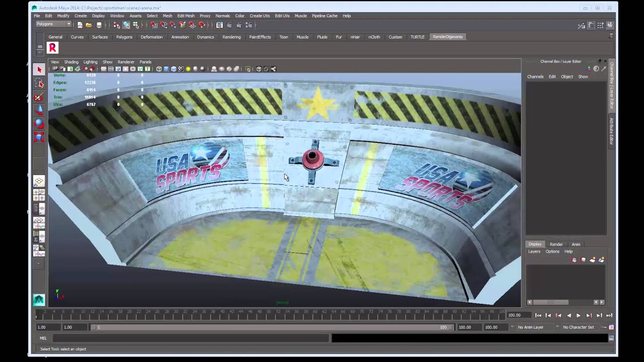Toggle the viewport grid display icon
The height and width of the screenshot is (362, 644).
point(104,69)
